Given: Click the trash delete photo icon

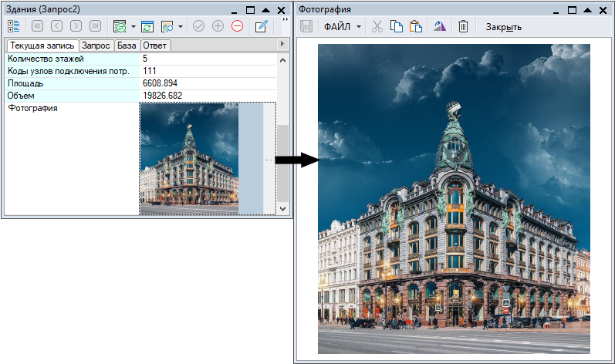Looking at the screenshot, I should [463, 27].
